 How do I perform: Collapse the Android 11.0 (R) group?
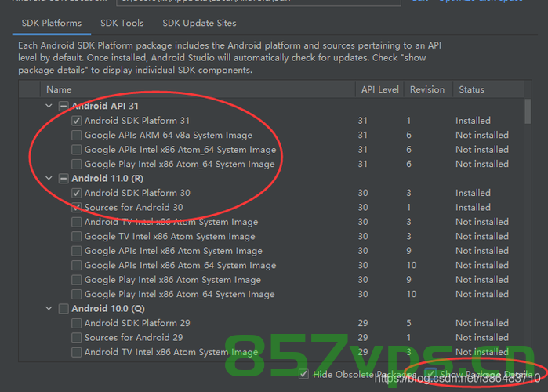(49, 178)
